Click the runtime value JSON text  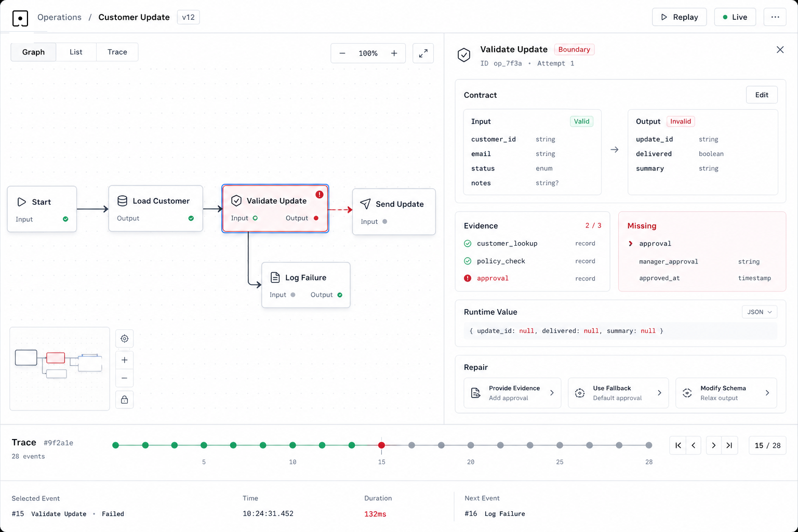(566, 331)
